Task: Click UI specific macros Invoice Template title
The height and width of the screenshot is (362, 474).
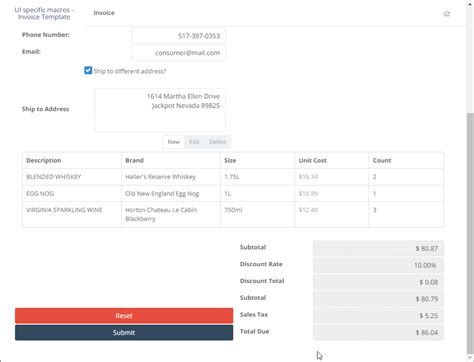Action: tap(44, 13)
